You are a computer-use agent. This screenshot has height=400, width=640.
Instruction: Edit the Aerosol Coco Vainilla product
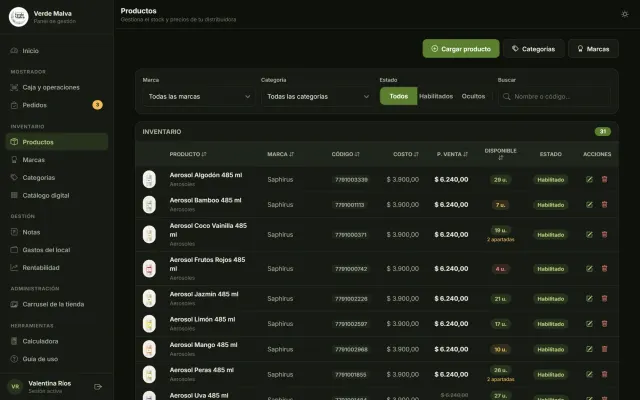[x=589, y=235]
